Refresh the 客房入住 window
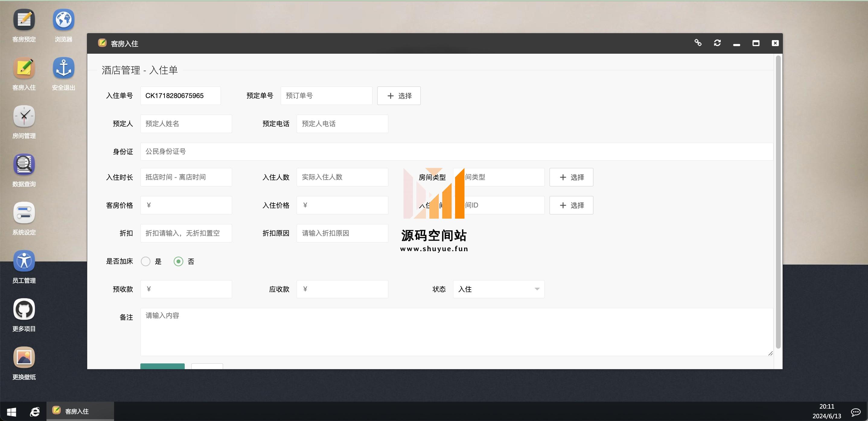The width and height of the screenshot is (868, 421). coord(717,43)
